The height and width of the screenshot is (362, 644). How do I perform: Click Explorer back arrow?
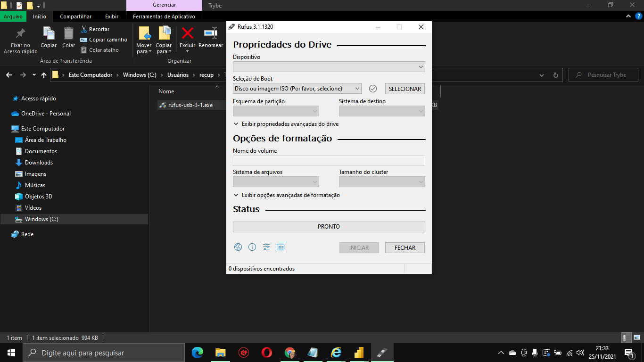click(x=9, y=75)
